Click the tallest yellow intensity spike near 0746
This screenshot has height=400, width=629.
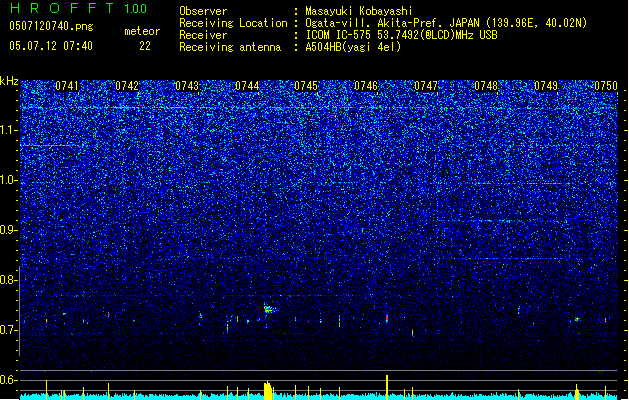coord(387,387)
